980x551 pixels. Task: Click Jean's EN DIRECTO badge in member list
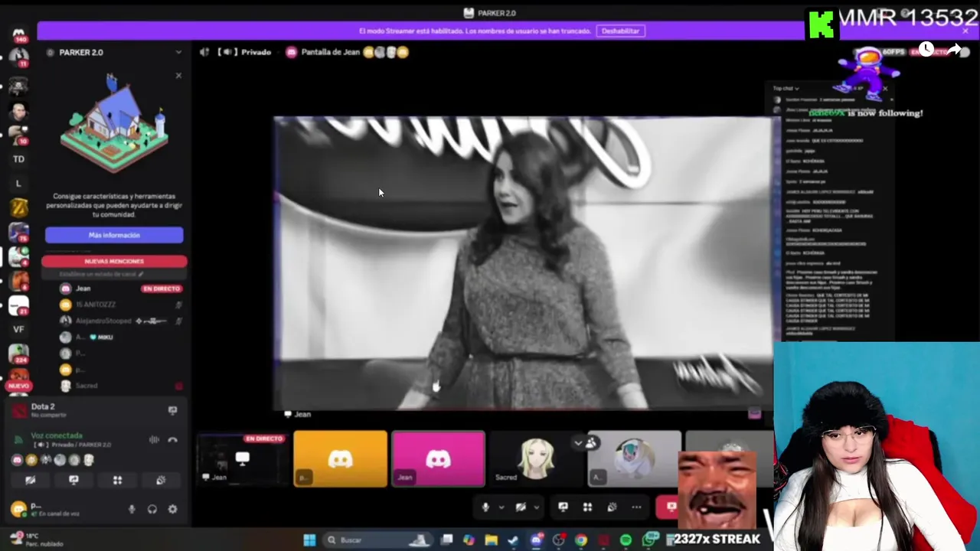[161, 289]
